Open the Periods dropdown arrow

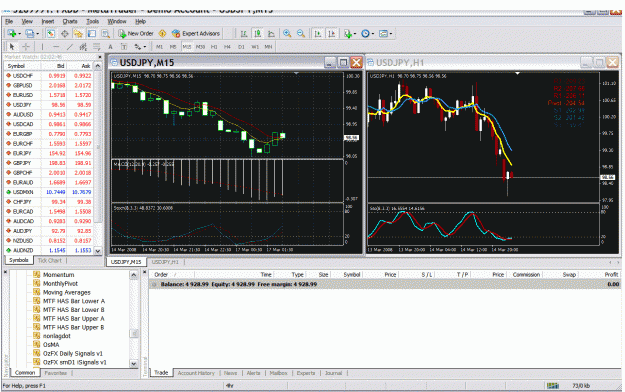[x=373, y=34]
